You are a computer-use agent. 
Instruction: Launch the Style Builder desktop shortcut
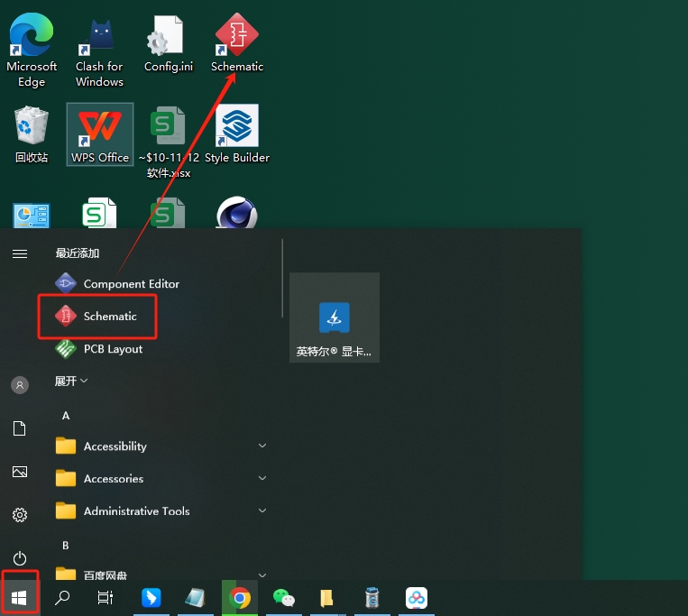[237, 134]
